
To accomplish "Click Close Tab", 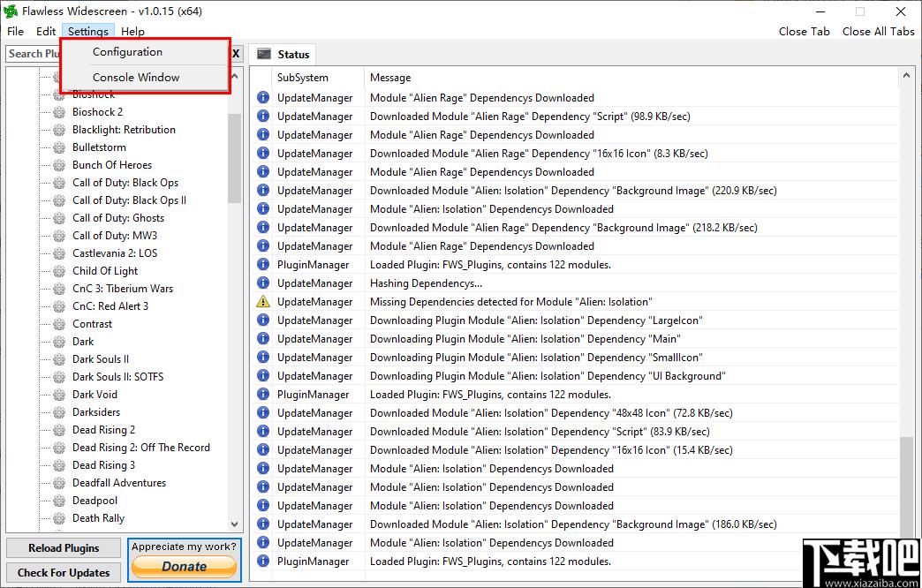I will pos(804,31).
